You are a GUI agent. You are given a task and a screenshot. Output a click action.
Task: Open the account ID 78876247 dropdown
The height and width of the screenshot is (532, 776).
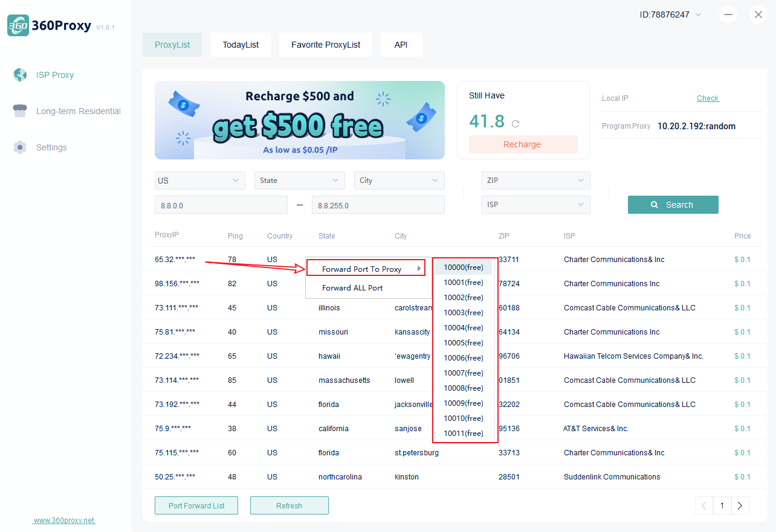coord(670,14)
